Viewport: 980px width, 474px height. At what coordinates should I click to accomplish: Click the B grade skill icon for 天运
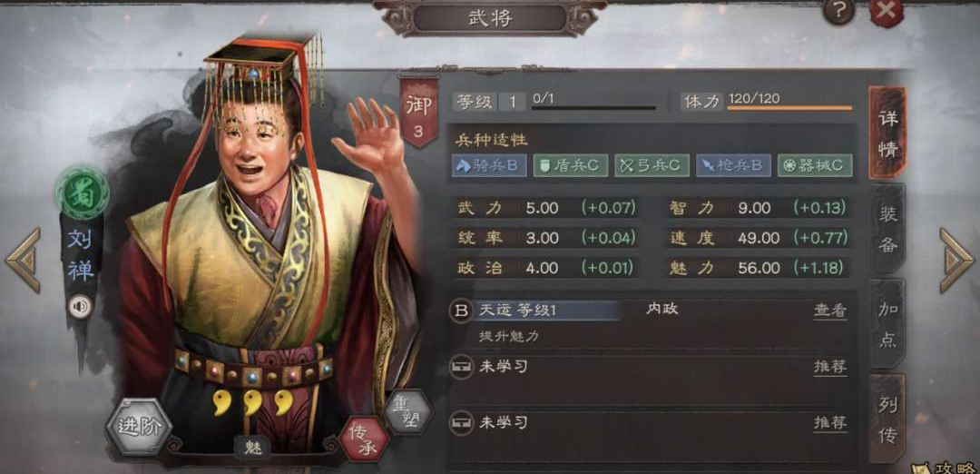click(461, 311)
